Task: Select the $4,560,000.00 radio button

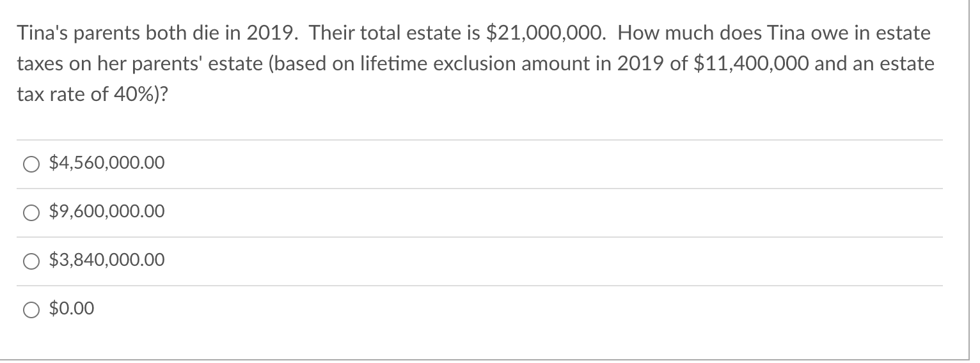Action: coord(32,165)
